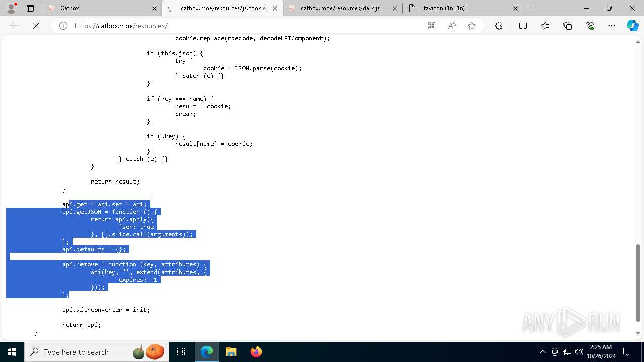This screenshot has width=644, height=362.
Task: Click 'cookie = JSON.parse(cookie);' line
Action: (253, 68)
